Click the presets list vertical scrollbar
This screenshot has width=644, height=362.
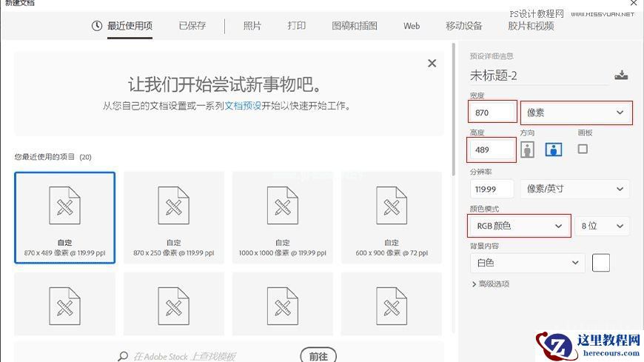point(454,110)
